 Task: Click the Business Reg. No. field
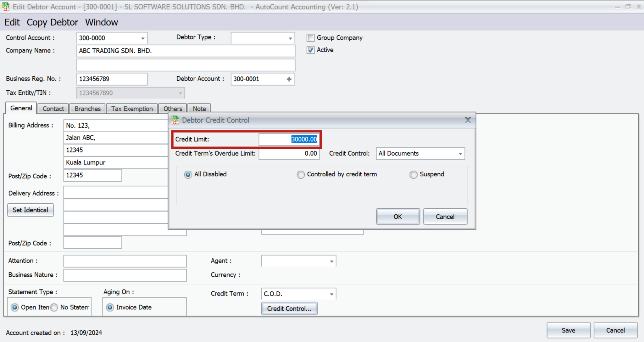pyautogui.click(x=112, y=79)
